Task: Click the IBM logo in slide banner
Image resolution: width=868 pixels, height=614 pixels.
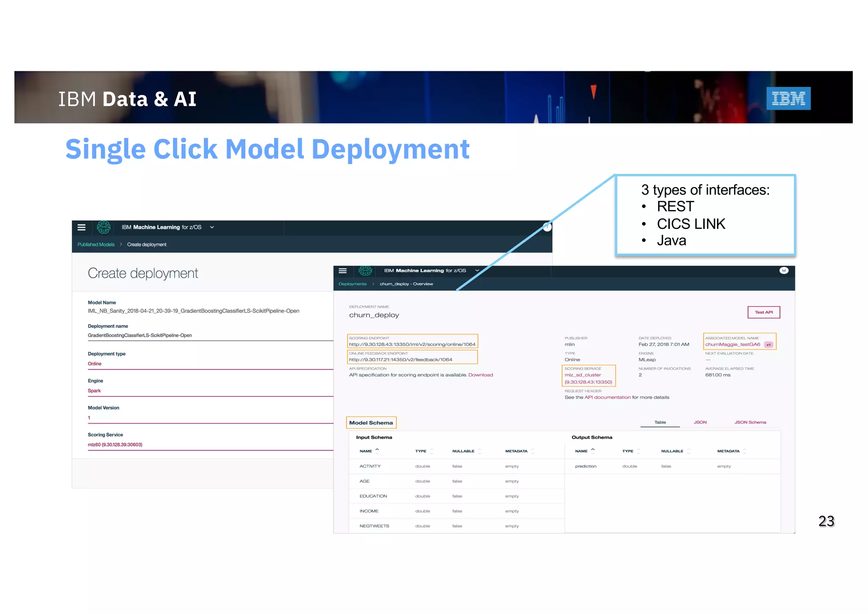Action: pos(788,98)
